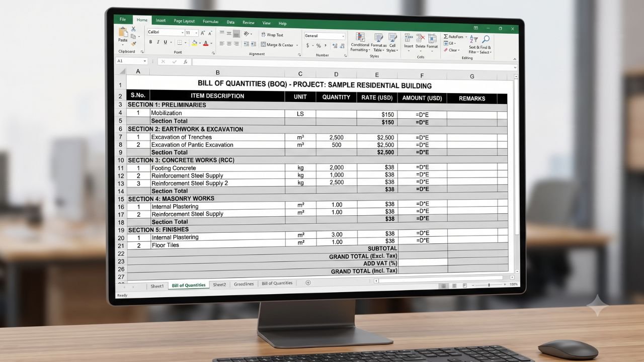Click the Orientation text angle icon
This screenshot has width=644, height=362.
pos(247,34)
